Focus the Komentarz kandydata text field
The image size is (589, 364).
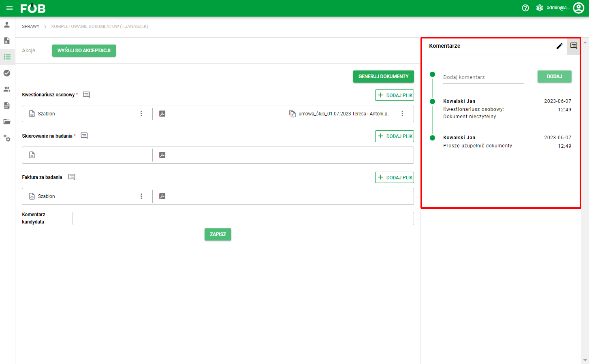pyautogui.click(x=243, y=218)
